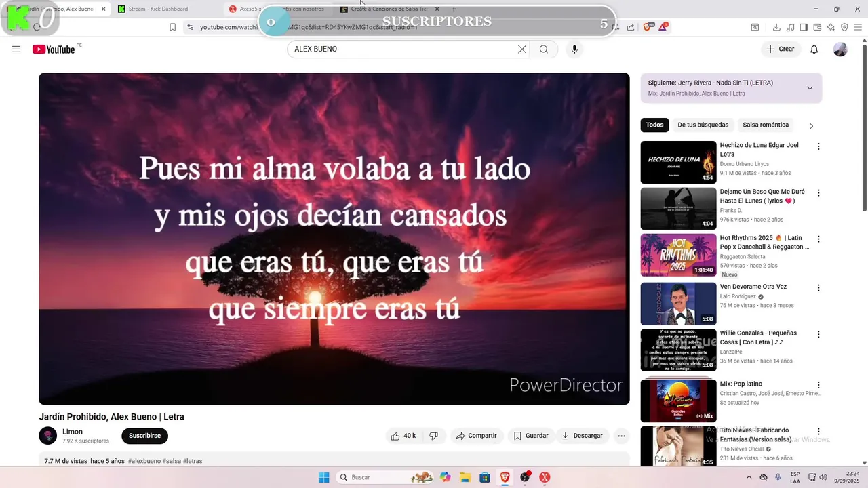Dislike the Jardín Prohibido video
The image size is (868, 488).
point(433,436)
